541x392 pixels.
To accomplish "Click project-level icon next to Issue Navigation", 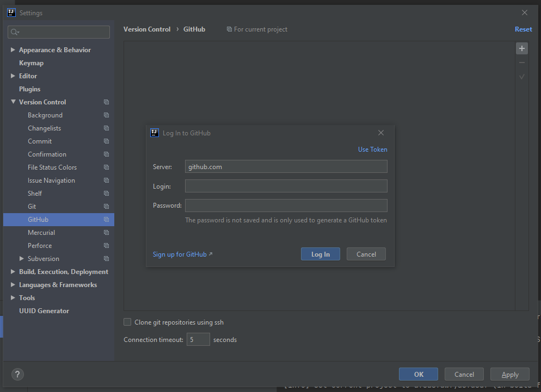I will [106, 181].
